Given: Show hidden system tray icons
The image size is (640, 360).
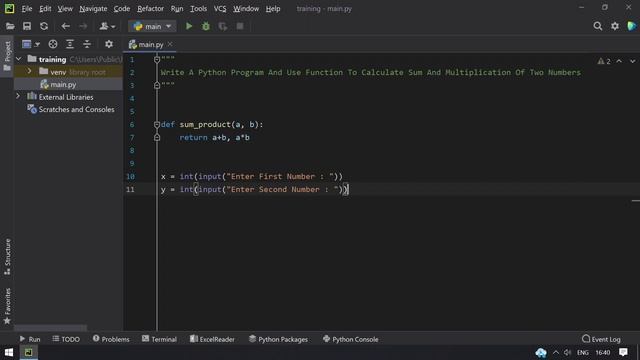Looking at the screenshot, I should tap(556, 352).
